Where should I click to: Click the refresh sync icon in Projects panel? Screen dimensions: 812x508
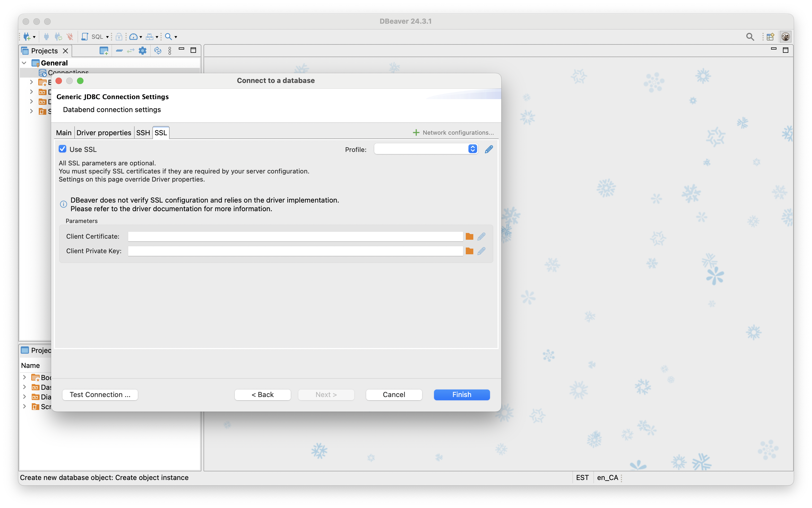(x=158, y=51)
